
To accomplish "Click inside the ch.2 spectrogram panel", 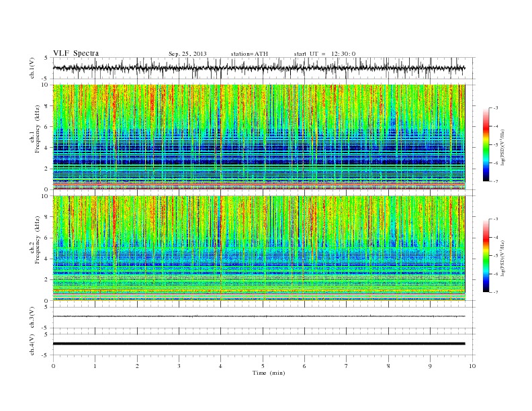I will tap(259, 248).
